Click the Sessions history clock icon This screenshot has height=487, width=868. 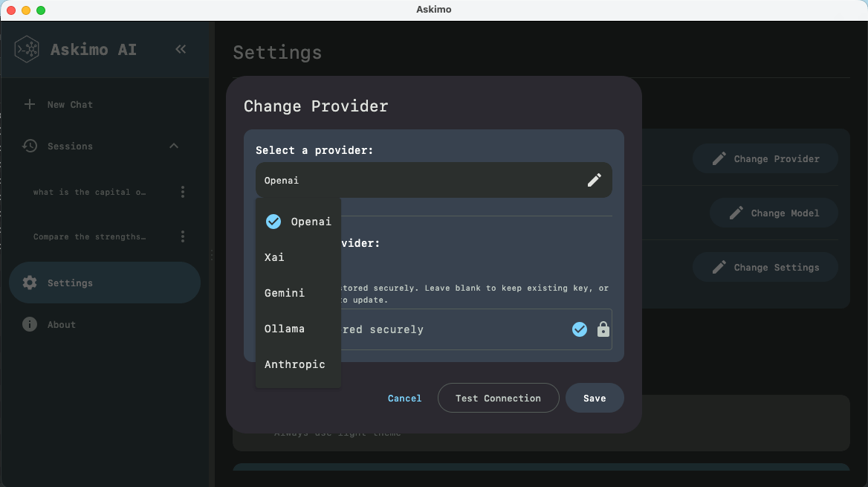(x=30, y=146)
